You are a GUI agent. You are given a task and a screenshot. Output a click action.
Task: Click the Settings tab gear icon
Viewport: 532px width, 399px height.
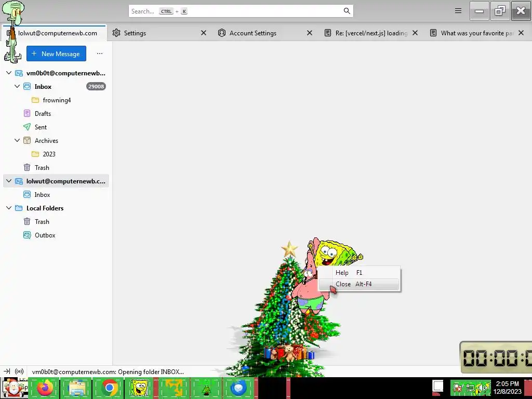(x=116, y=33)
